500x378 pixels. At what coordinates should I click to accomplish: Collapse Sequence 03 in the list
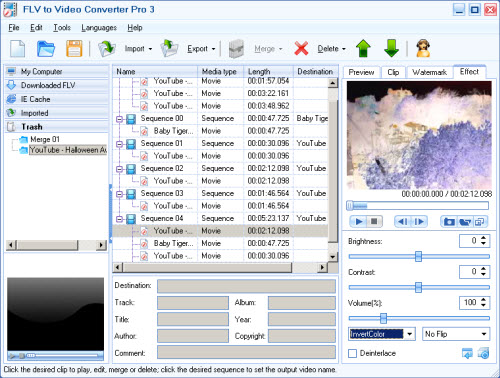pyautogui.click(x=119, y=194)
